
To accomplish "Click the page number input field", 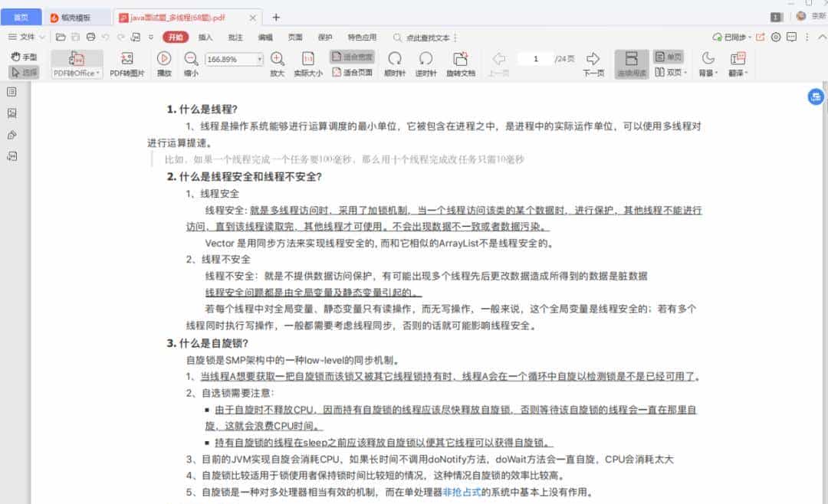I will [537, 57].
